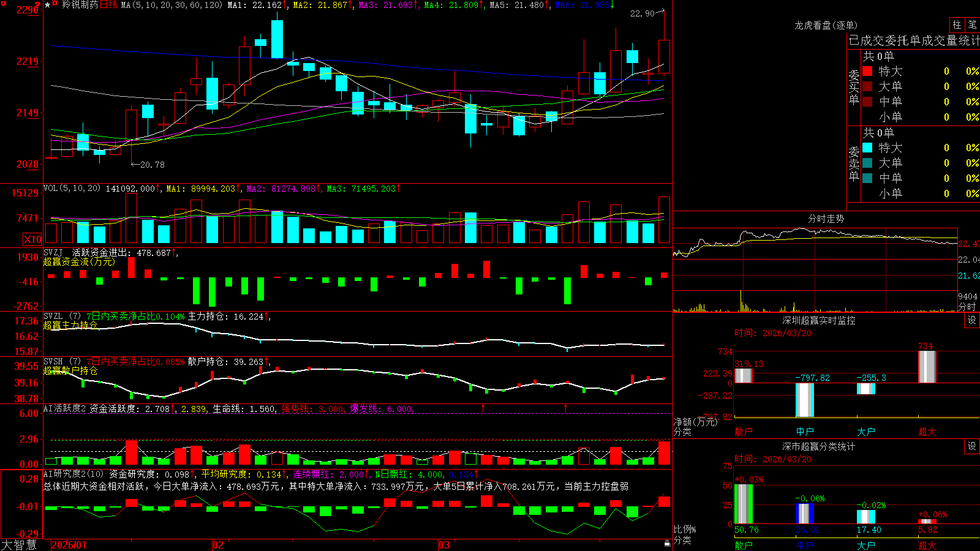
Task: Click the 深圳超赢实时监控 panel title
Action: (818, 320)
